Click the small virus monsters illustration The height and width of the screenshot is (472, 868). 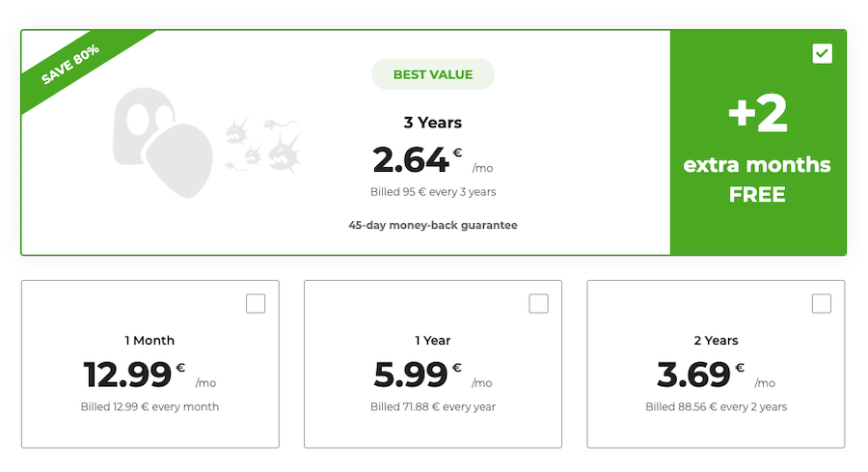point(263,145)
